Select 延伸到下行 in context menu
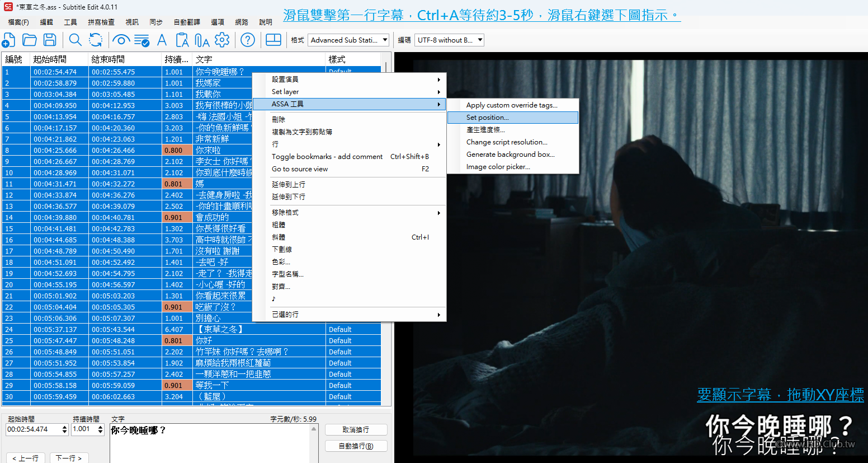The image size is (868, 463). tap(350, 197)
